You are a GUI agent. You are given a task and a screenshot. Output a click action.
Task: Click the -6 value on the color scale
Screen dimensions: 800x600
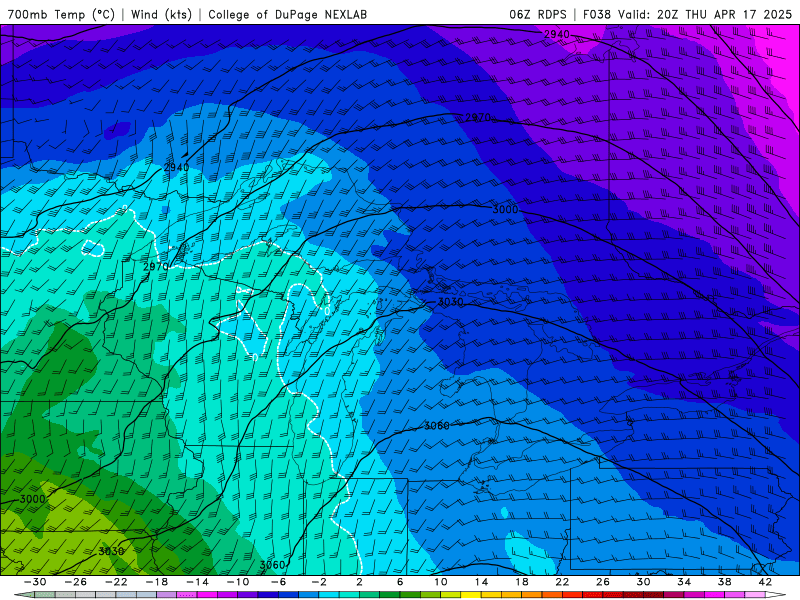tap(279, 582)
